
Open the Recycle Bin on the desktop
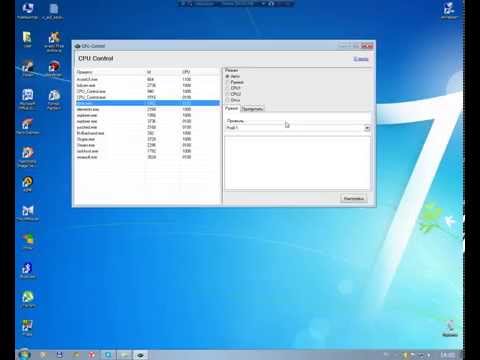point(450,328)
